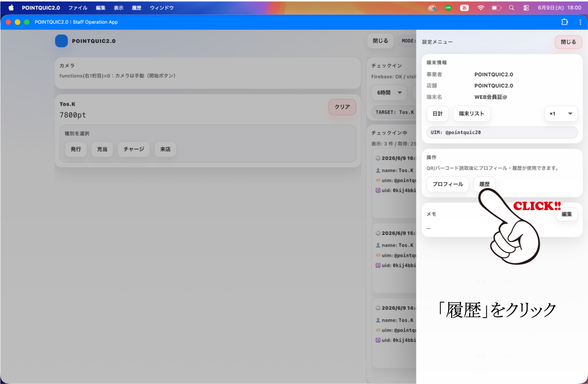Switch the Japanese あ input source icon
Image resolution: width=588 pixels, height=384 pixels.
tap(464, 8)
